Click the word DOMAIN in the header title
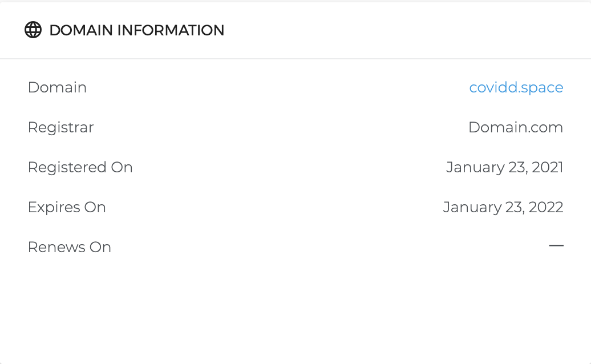Image resolution: width=591 pixels, height=364 pixels. [81, 30]
